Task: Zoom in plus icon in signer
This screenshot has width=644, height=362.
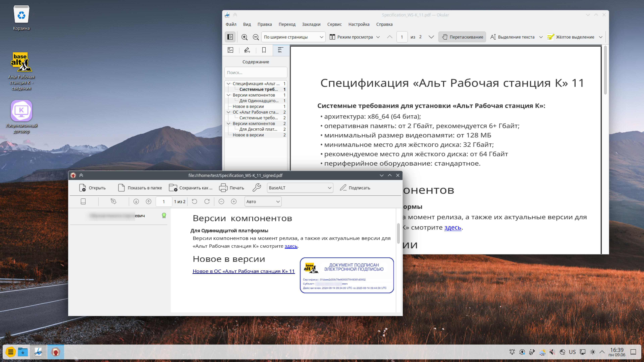Action: tap(234, 202)
